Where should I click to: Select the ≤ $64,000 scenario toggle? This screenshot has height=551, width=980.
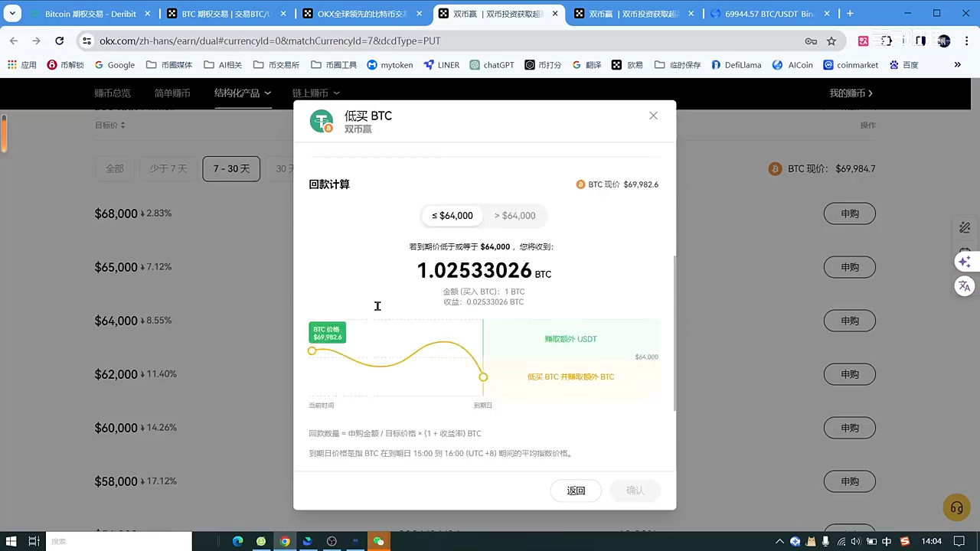[452, 216]
